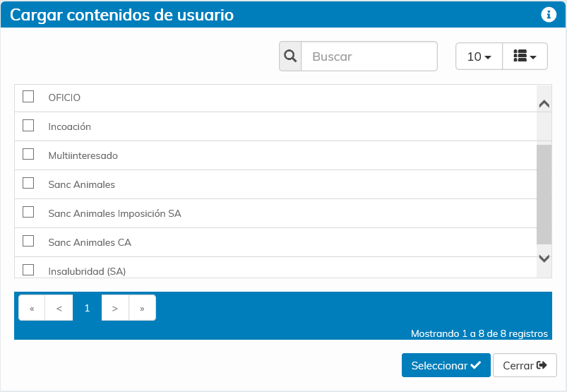Enable the Multiinteresado checkbox
567x392 pixels.
click(28, 155)
